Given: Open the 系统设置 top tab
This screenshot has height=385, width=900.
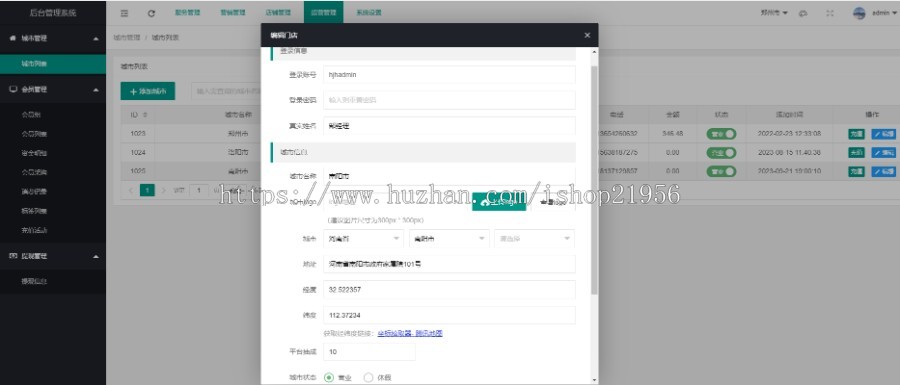Looking at the screenshot, I should point(368,13).
